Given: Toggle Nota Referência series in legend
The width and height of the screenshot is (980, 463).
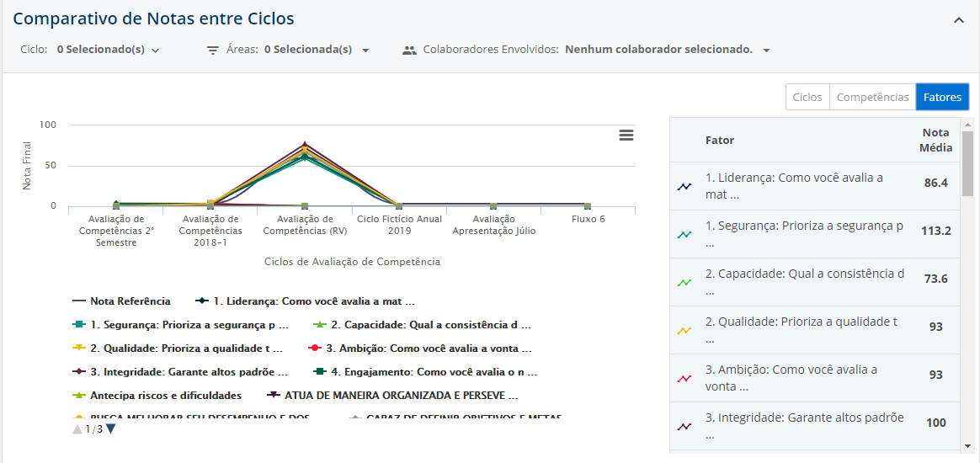Looking at the screenshot, I should click(x=122, y=301).
